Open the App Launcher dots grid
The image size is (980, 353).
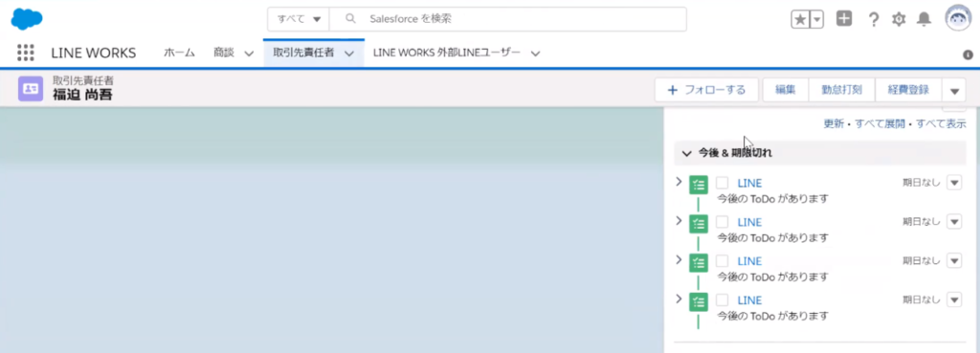[26, 54]
